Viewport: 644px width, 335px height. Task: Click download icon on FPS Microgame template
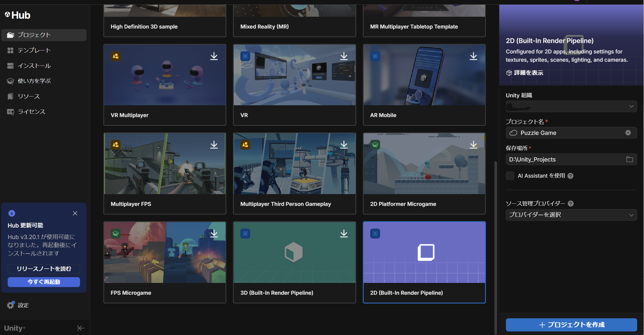[x=214, y=234]
